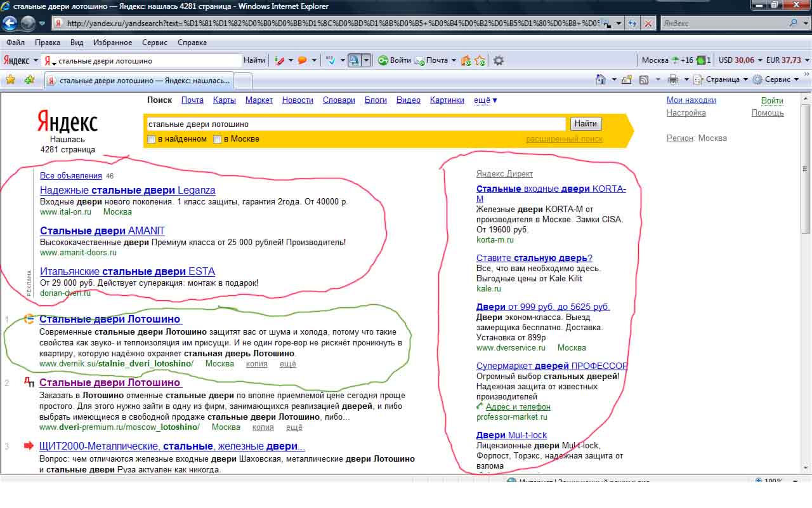Click the Print icon in command bar
This screenshot has height=508, width=812.
[x=673, y=79]
